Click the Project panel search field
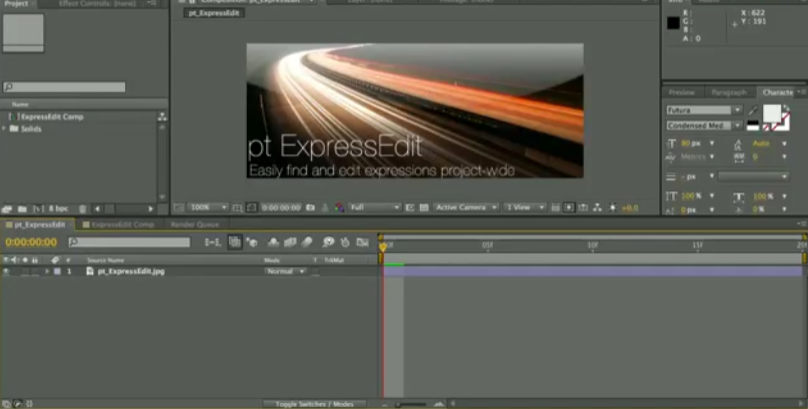Image resolution: width=808 pixels, height=409 pixels. [64, 87]
